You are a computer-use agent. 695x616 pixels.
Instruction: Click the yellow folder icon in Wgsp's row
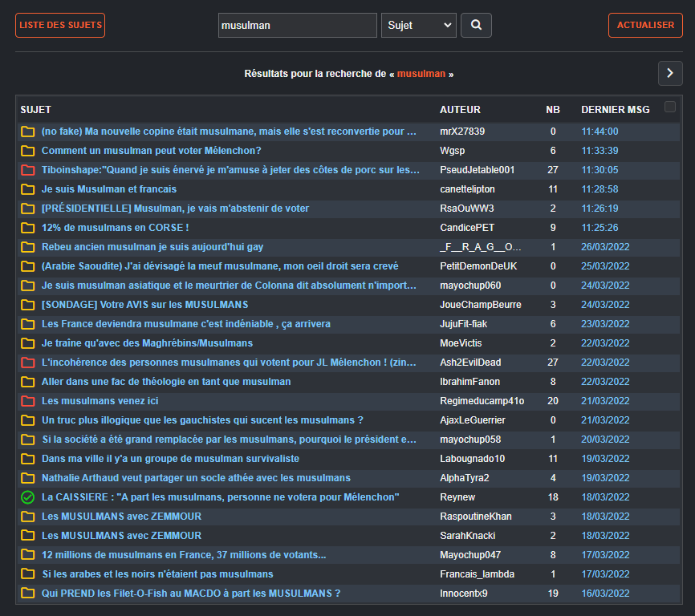click(x=28, y=151)
